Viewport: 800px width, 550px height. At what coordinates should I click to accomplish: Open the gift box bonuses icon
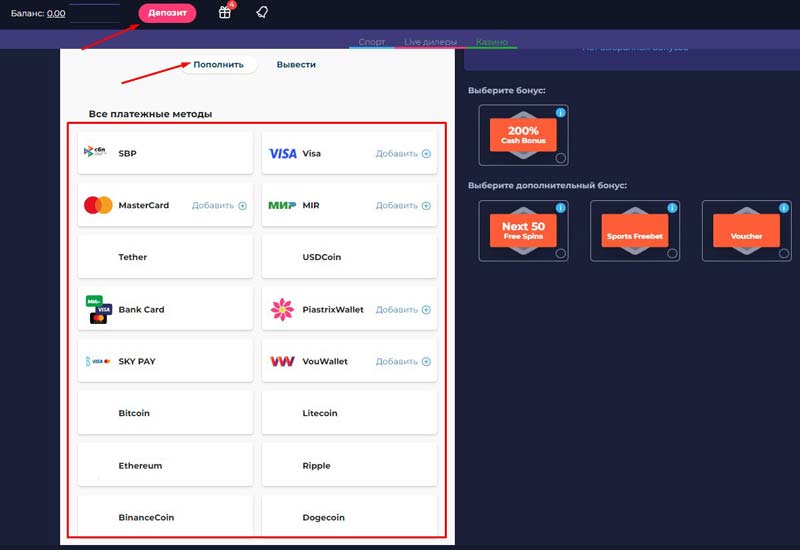pos(225,13)
